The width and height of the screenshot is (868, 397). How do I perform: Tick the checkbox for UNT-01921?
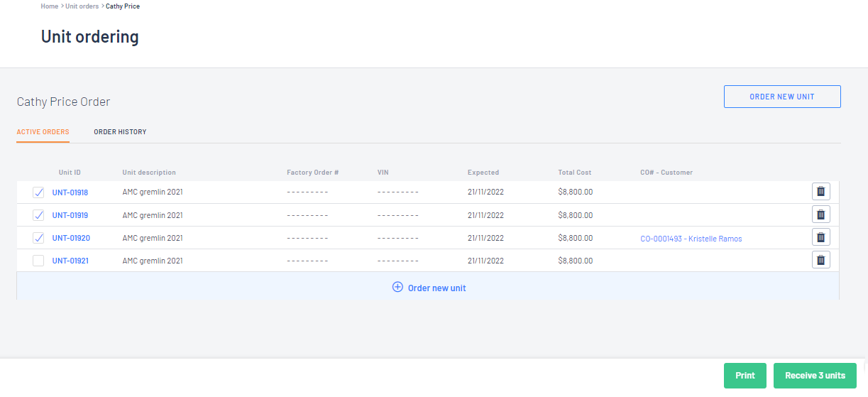tap(38, 261)
